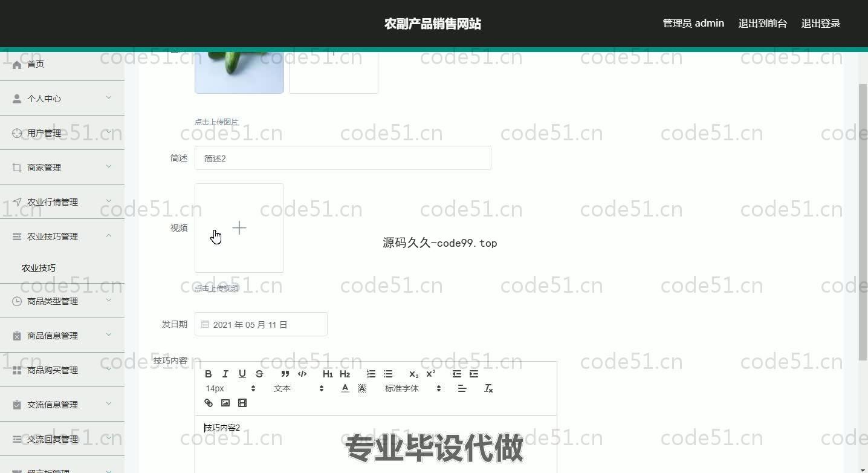The height and width of the screenshot is (473, 868).
Task: Open the 文本 heading style dropdown
Action: 299,388
